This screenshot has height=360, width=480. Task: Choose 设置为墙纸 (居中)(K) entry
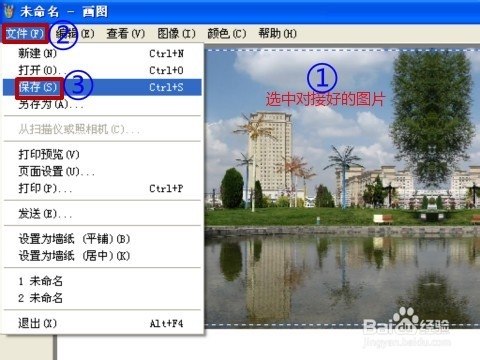(102, 256)
